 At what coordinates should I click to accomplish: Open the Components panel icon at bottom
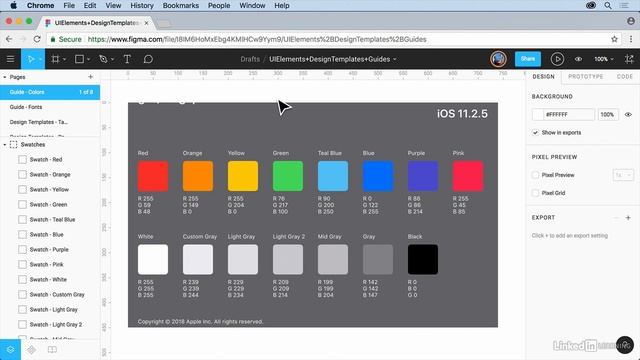31,350
